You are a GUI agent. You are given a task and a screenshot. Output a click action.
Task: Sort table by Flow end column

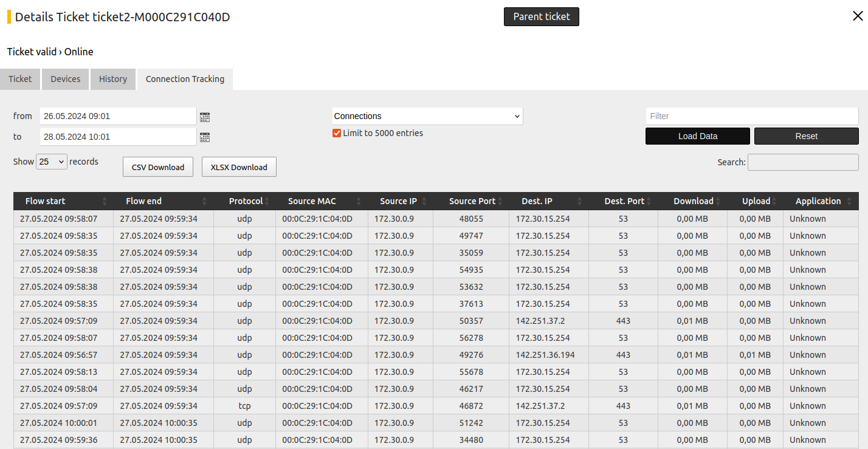[x=164, y=201]
